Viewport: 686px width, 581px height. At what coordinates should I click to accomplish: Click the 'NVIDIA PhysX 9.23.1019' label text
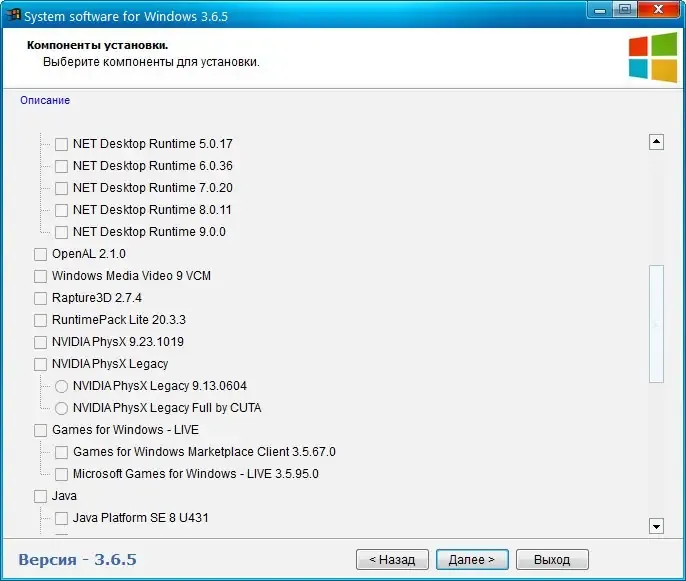(x=118, y=342)
